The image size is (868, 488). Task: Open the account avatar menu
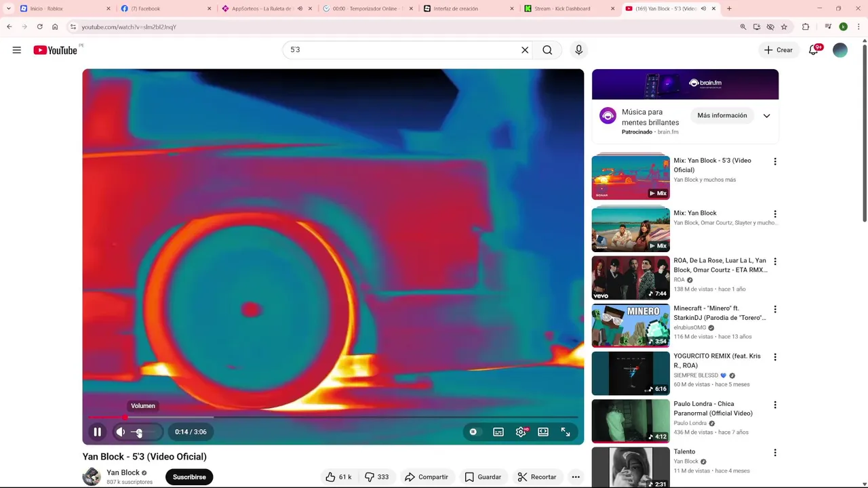click(x=840, y=50)
